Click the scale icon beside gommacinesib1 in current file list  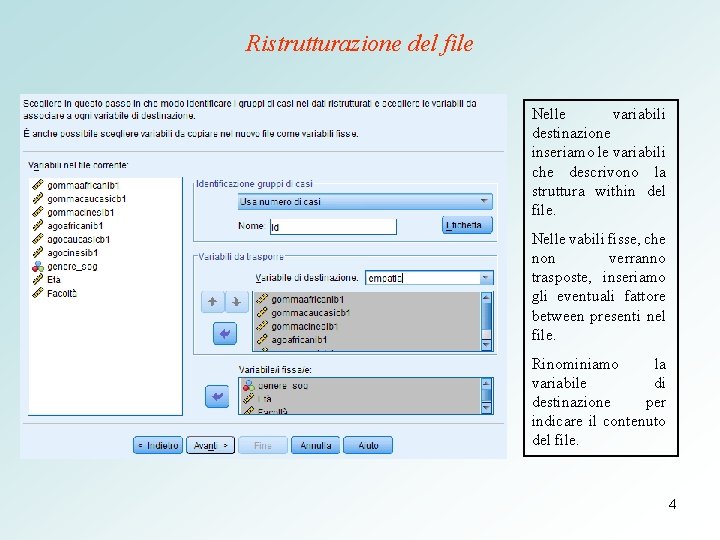point(38,212)
